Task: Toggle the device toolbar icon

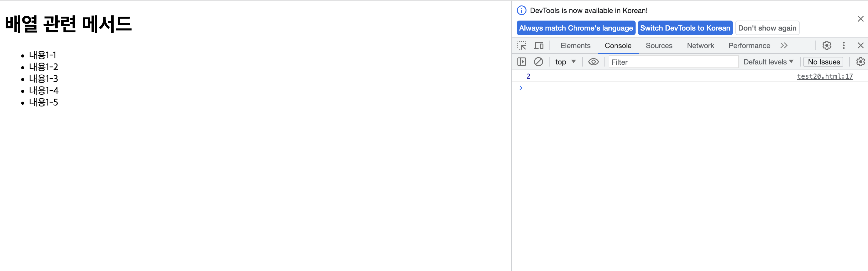Action: pyautogui.click(x=539, y=45)
